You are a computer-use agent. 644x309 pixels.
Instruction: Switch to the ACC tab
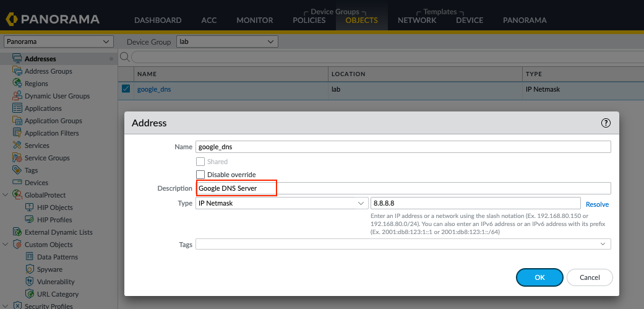209,20
